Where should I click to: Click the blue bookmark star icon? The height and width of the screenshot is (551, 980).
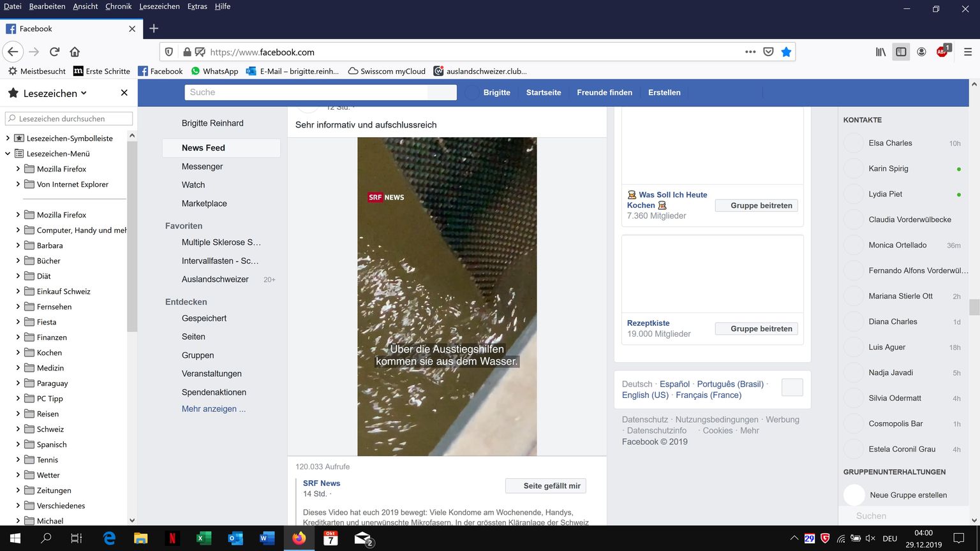tap(786, 52)
